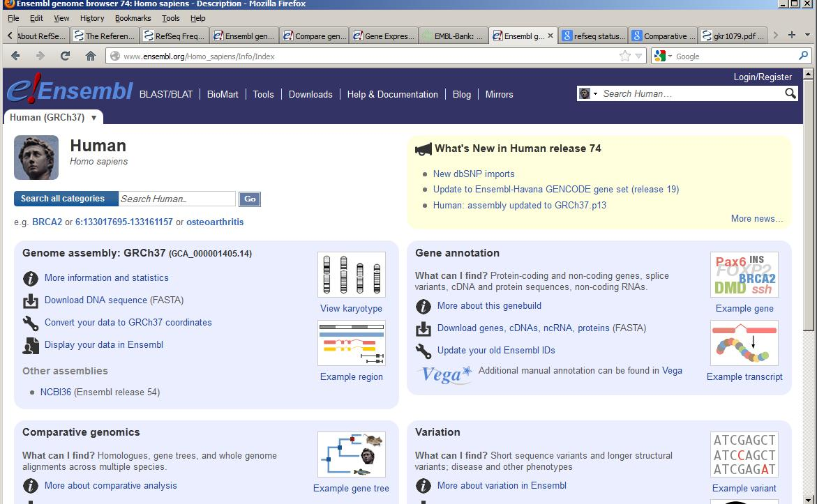Click the scroll down arrow on page scrollbar
817x504 pixels.
pyautogui.click(x=808, y=499)
